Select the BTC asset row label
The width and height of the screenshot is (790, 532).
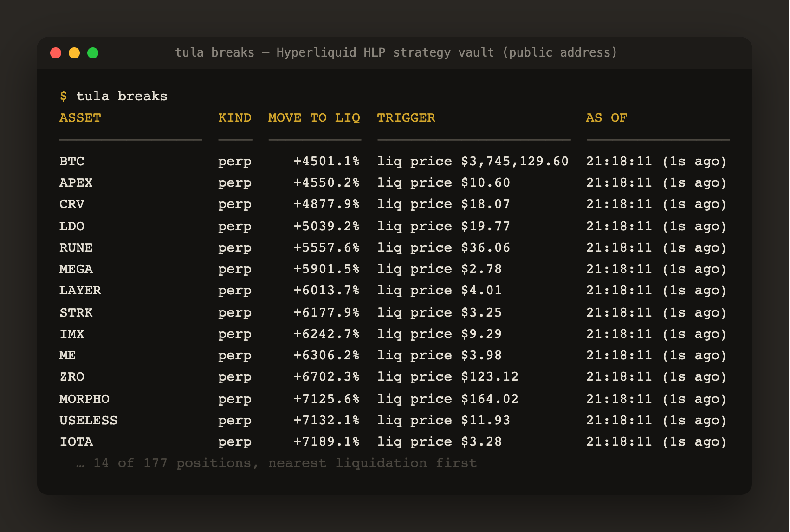point(72,162)
